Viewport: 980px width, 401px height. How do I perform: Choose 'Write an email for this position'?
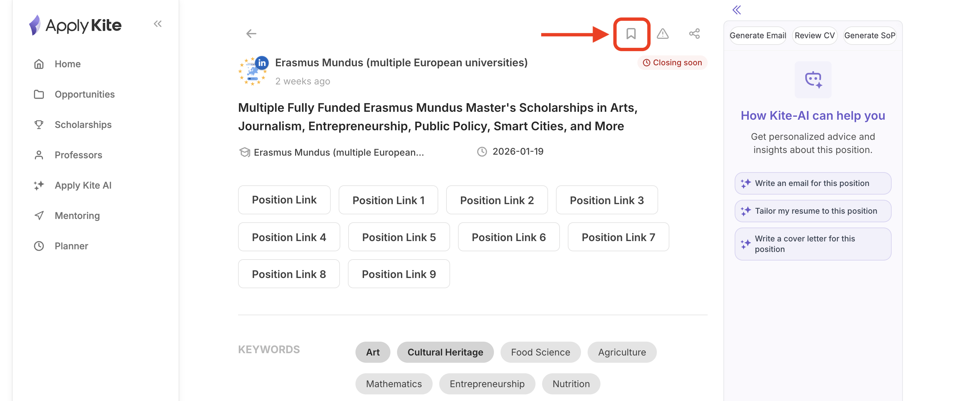[x=812, y=183]
